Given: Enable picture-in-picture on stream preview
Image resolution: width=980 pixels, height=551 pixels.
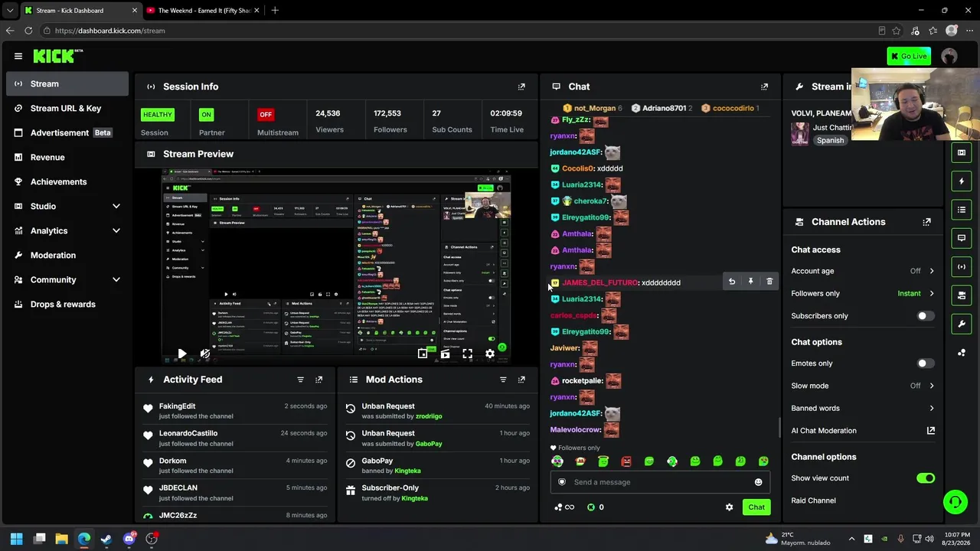Looking at the screenshot, I should (x=423, y=354).
